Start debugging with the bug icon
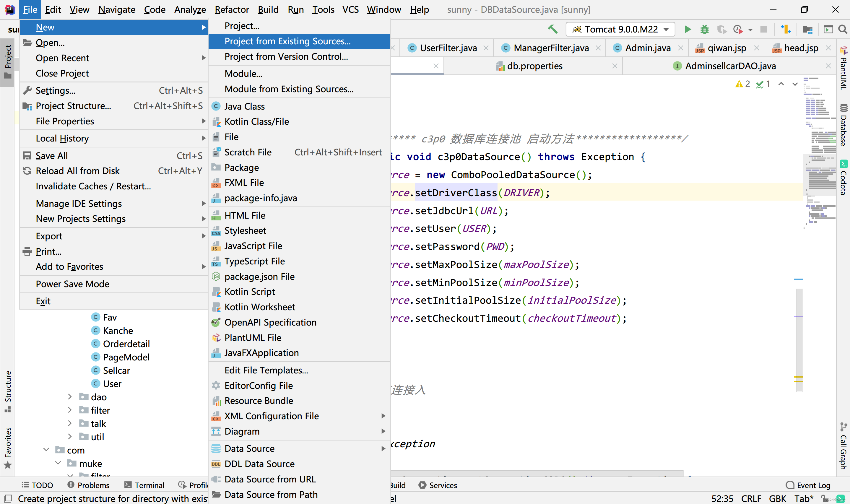 point(704,29)
